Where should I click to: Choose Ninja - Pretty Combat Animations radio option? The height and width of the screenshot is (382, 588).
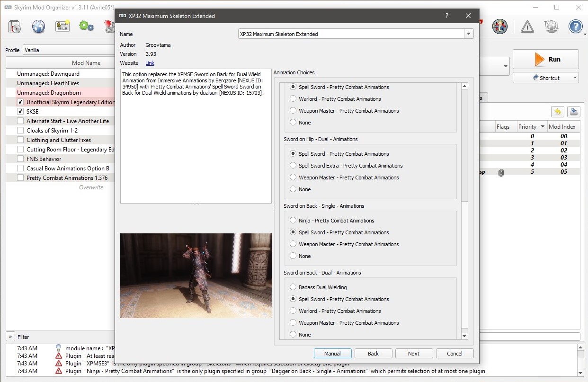point(293,221)
